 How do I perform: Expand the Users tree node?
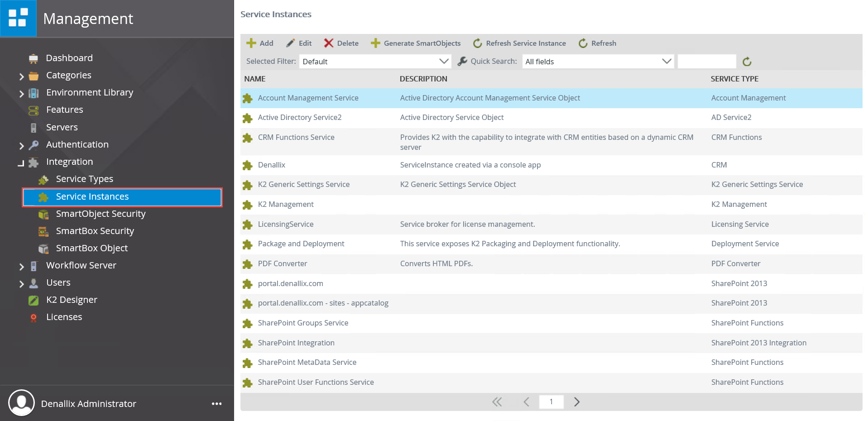pyautogui.click(x=21, y=284)
